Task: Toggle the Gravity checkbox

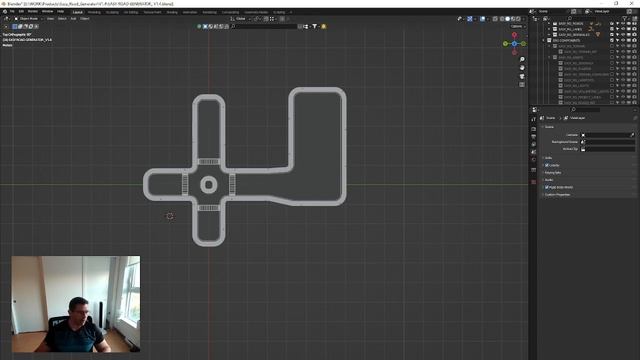Action: click(x=547, y=165)
